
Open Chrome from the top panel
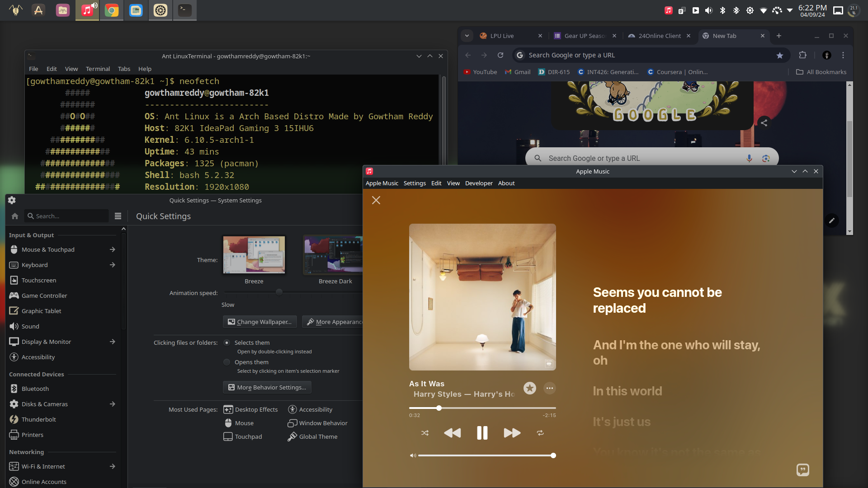pos(111,10)
